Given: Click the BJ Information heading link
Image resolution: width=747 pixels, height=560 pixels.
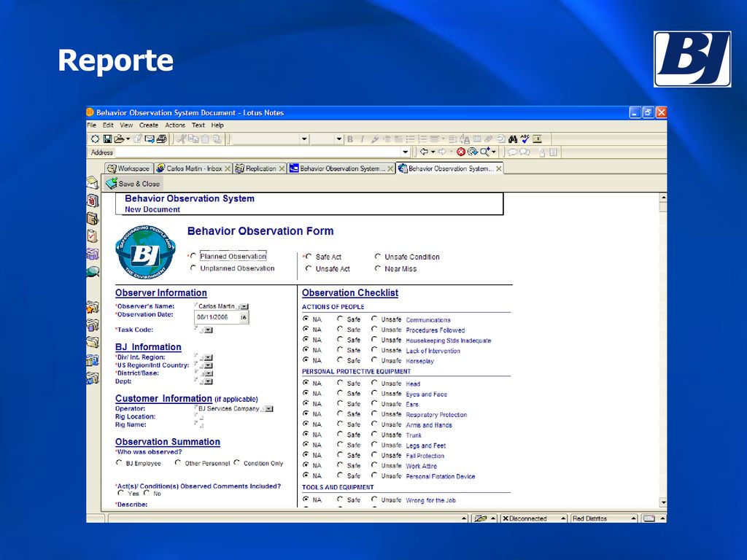Looking at the screenshot, I should pos(148,347).
